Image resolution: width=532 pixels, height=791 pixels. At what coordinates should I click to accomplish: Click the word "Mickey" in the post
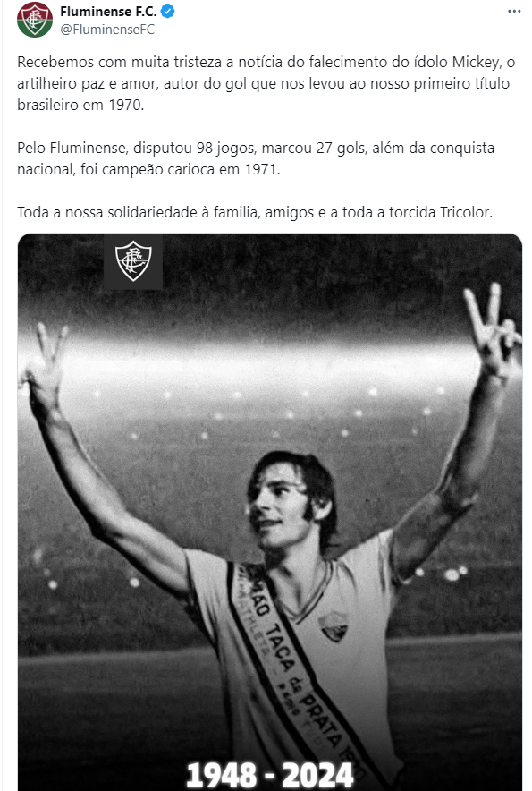475,62
